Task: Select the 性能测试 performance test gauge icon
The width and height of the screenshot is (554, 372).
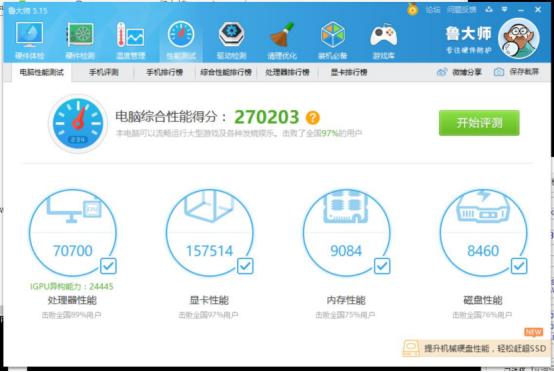Action: [181, 34]
